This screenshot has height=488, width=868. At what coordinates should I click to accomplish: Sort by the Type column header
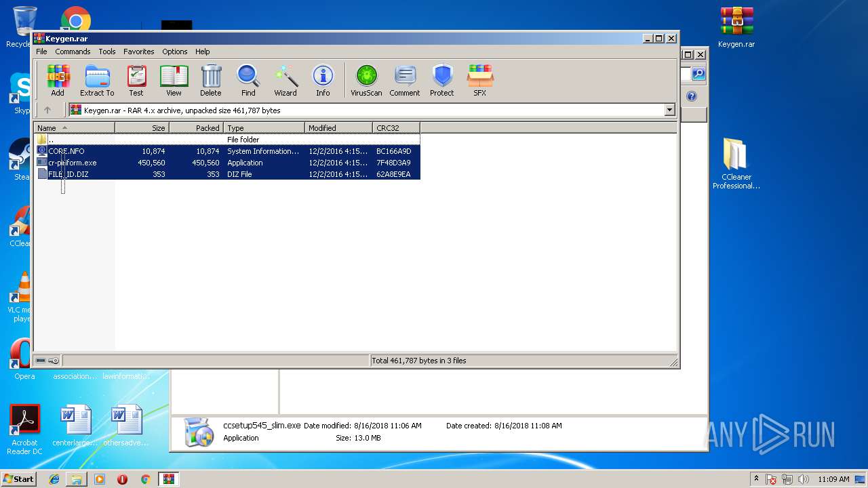tap(264, 127)
